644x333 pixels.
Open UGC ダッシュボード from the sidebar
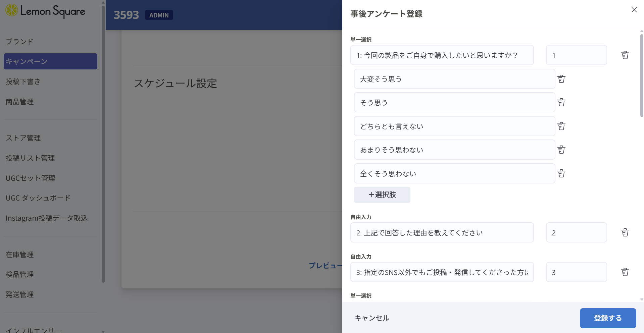click(x=38, y=198)
